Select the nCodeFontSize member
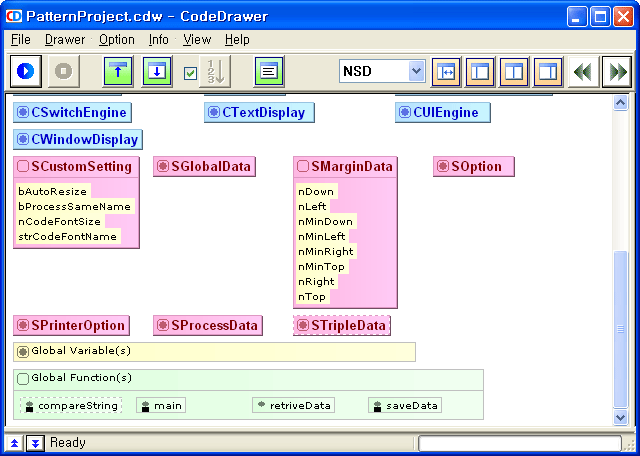The height and width of the screenshot is (456, 640). pos(60,222)
